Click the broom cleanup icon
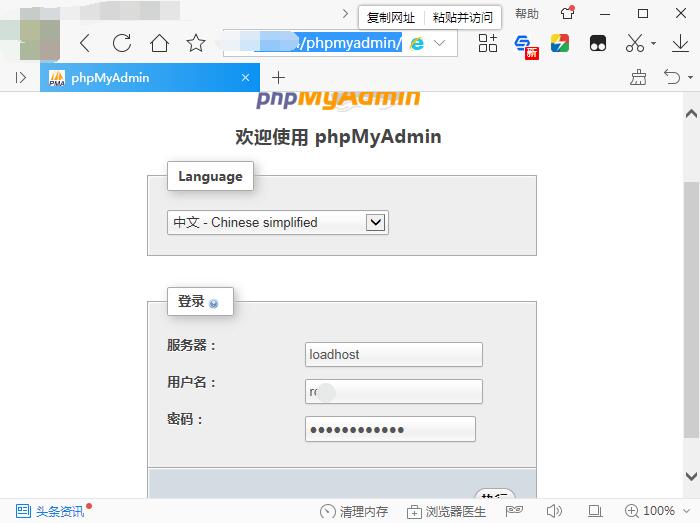 [638, 77]
